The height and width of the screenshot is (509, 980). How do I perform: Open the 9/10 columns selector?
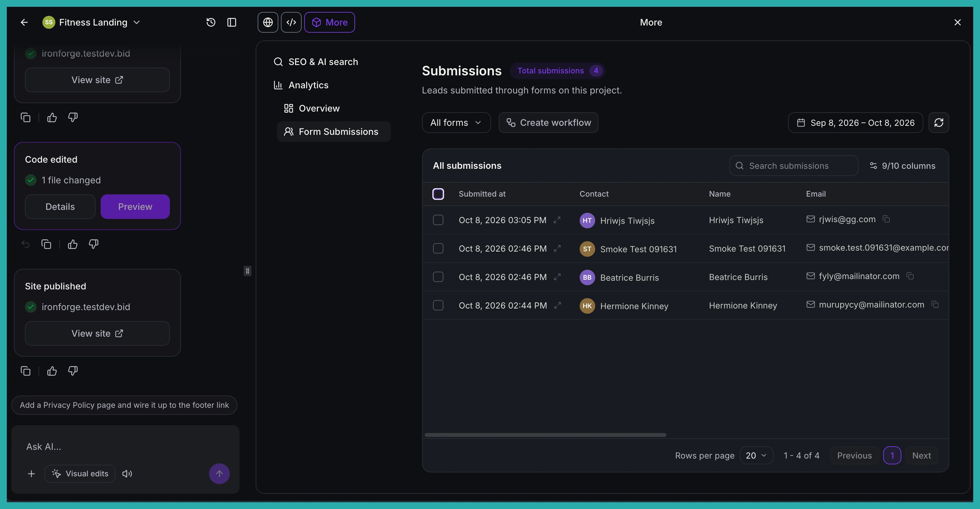(x=902, y=166)
